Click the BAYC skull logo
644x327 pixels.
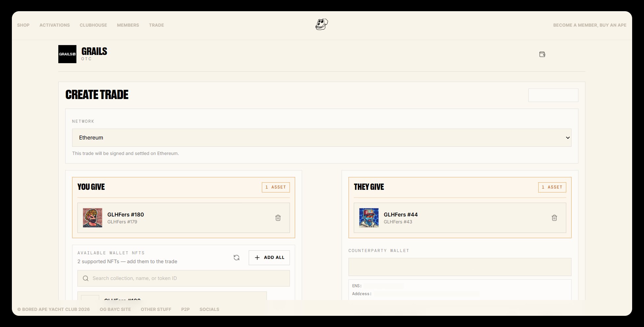point(322,24)
